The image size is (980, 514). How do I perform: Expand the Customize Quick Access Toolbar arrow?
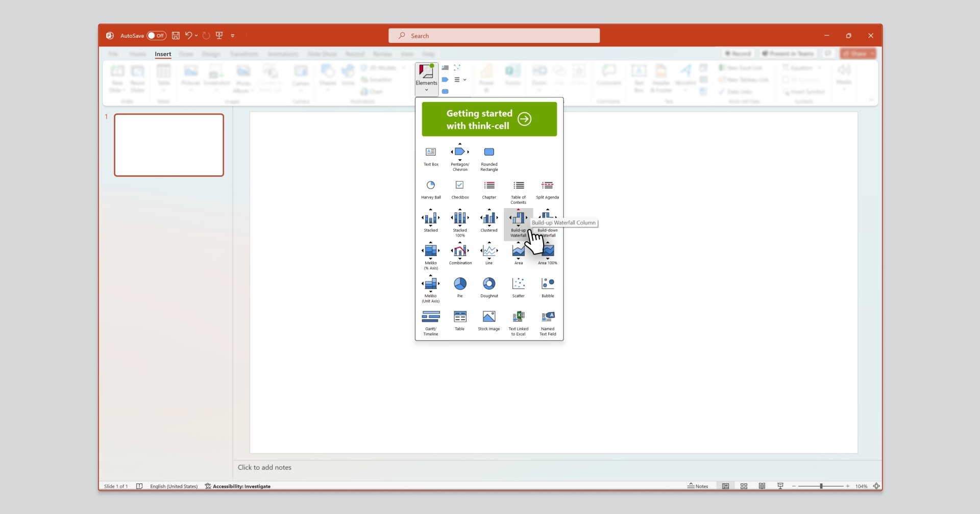233,36
